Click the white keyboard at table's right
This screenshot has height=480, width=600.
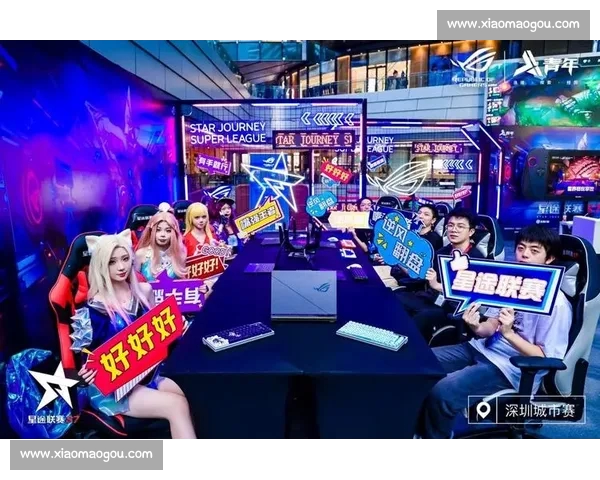click(371, 335)
